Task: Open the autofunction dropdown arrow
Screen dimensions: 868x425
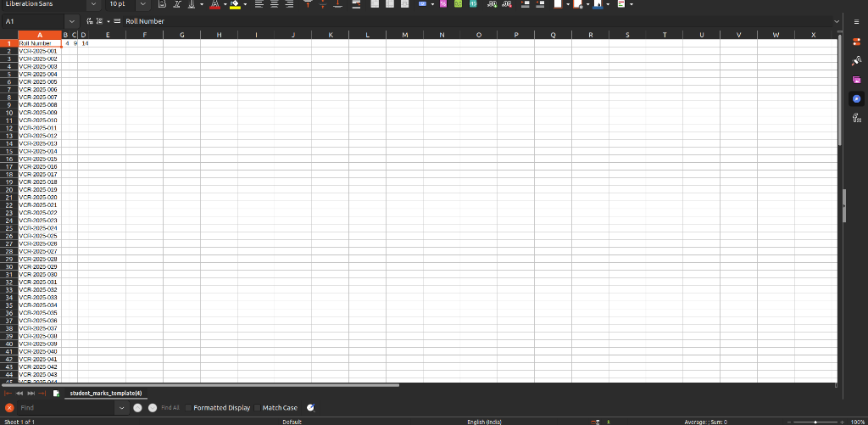Action: 108,21
